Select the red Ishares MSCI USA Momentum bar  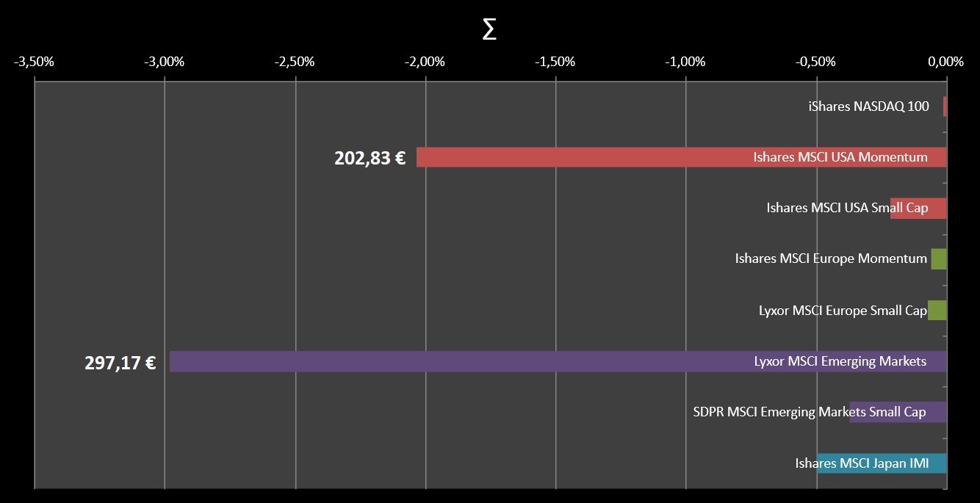click(588, 157)
